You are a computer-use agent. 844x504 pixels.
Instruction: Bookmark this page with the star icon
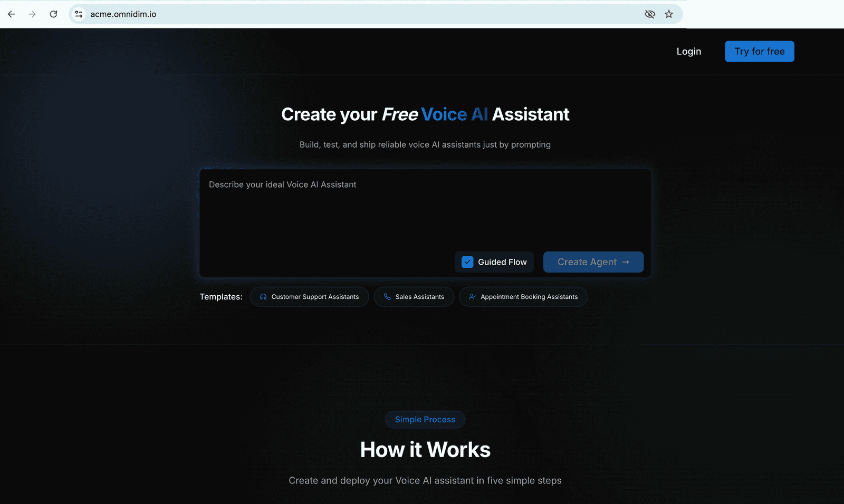[x=669, y=14]
